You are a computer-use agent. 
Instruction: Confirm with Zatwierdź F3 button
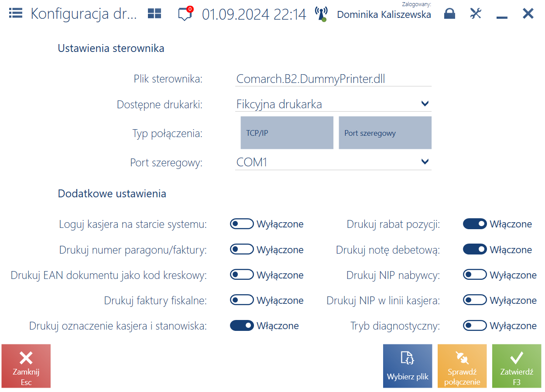pos(517,366)
